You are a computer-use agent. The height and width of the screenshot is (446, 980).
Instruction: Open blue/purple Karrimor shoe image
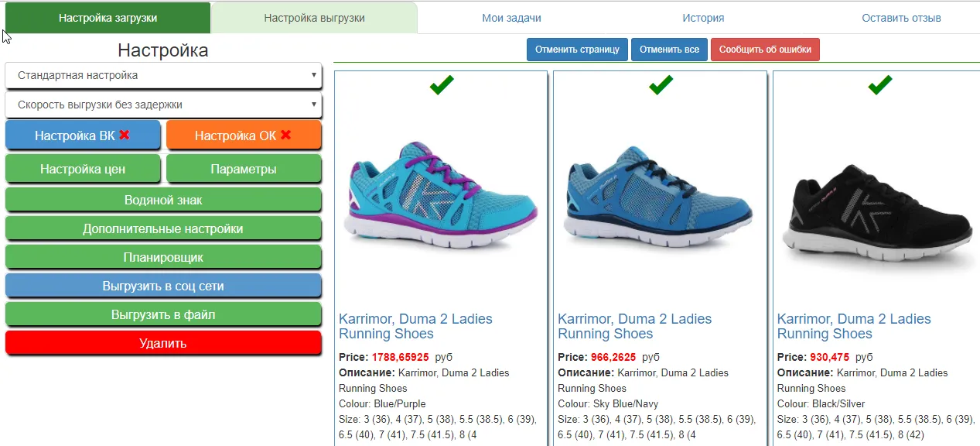[x=442, y=195]
